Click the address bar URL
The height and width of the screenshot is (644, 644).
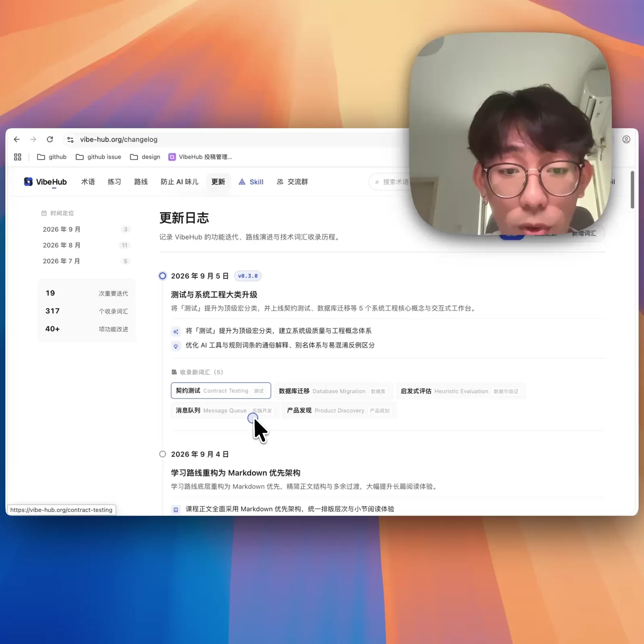click(119, 139)
